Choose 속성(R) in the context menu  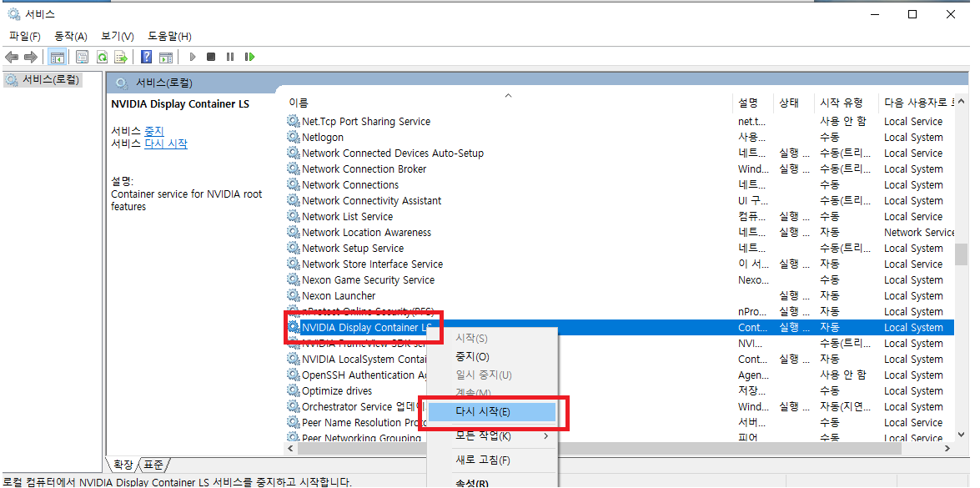click(x=492, y=483)
